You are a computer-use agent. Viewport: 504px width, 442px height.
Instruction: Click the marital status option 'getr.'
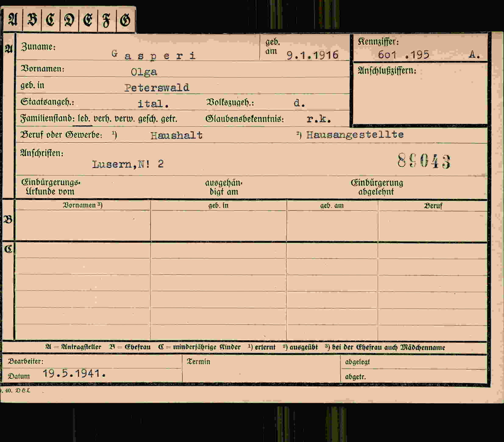point(169,119)
